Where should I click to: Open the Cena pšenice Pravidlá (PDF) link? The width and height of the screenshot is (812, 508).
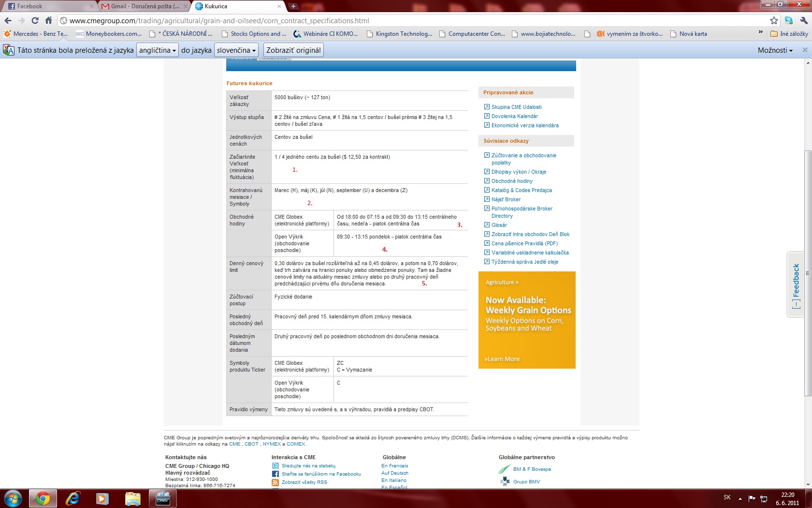pyautogui.click(x=524, y=243)
